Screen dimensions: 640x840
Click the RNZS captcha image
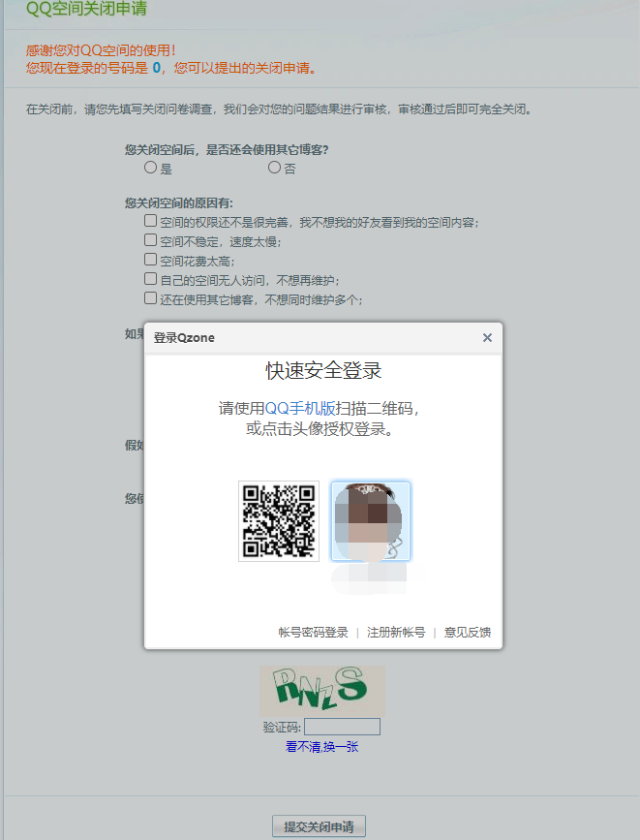[321, 689]
